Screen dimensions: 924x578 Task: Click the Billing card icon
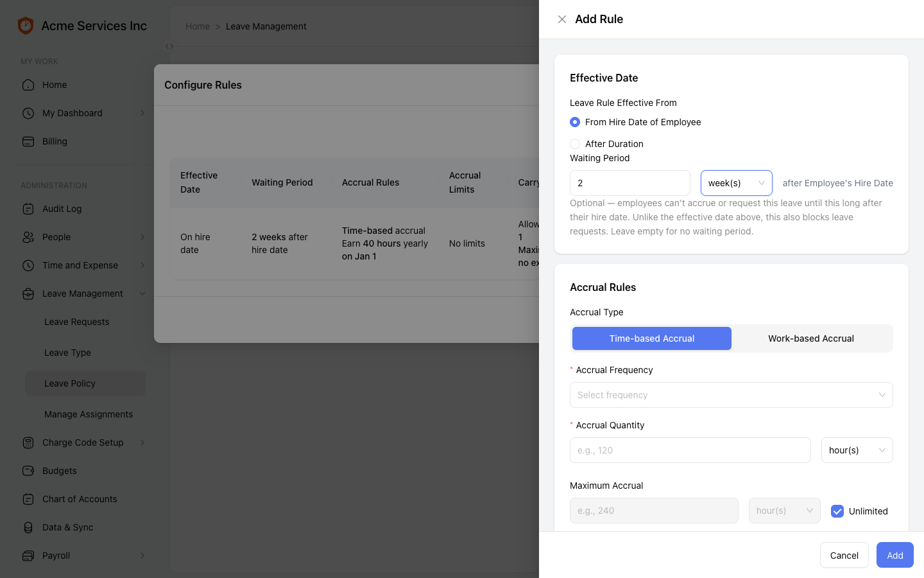click(28, 141)
